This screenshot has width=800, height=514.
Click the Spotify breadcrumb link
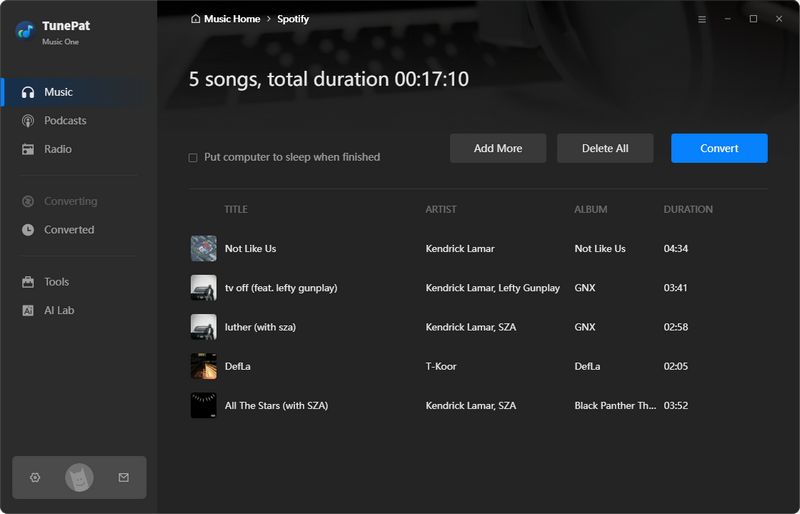click(x=293, y=19)
